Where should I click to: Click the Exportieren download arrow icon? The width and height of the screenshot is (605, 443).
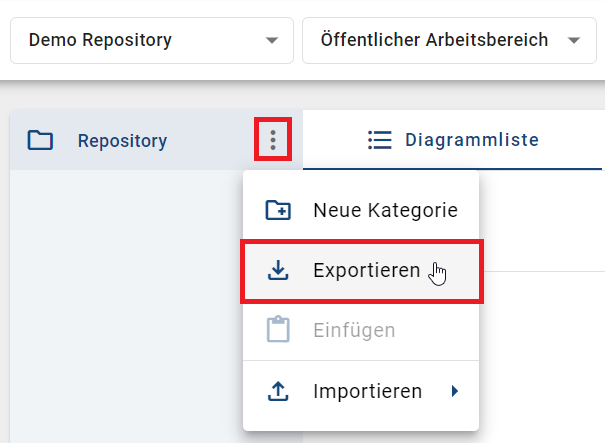(278, 270)
